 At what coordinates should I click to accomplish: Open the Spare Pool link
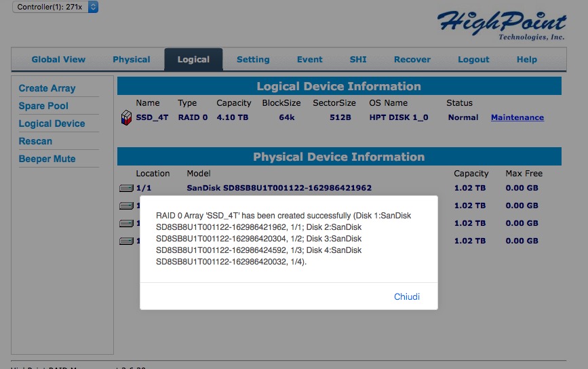pyautogui.click(x=43, y=106)
